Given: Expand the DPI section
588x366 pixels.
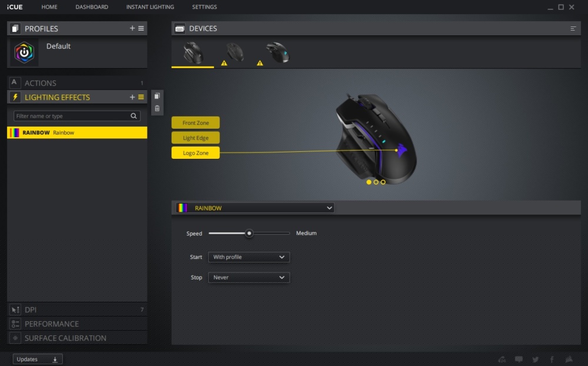Looking at the screenshot, I should [x=77, y=310].
